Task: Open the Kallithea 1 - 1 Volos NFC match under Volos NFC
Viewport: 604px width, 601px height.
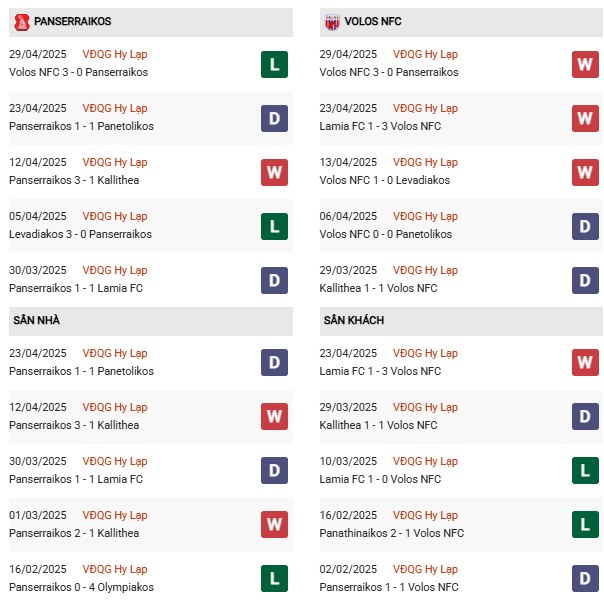Action: point(378,288)
